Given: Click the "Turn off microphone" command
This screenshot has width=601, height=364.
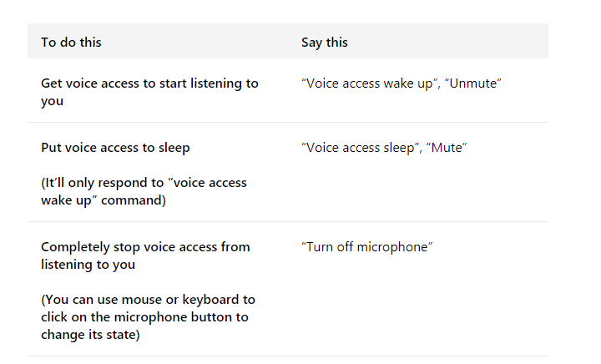Looking at the screenshot, I should pos(367,247).
